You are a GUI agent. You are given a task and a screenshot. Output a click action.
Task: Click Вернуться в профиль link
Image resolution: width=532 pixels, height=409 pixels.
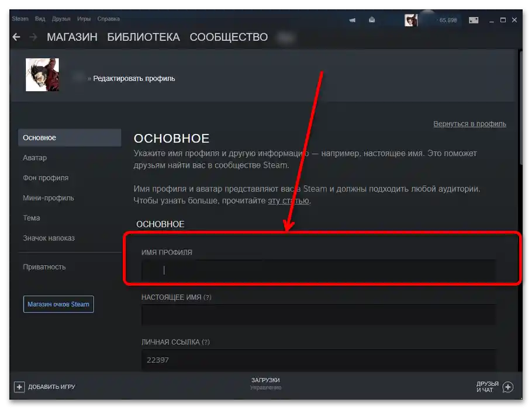pyautogui.click(x=469, y=124)
